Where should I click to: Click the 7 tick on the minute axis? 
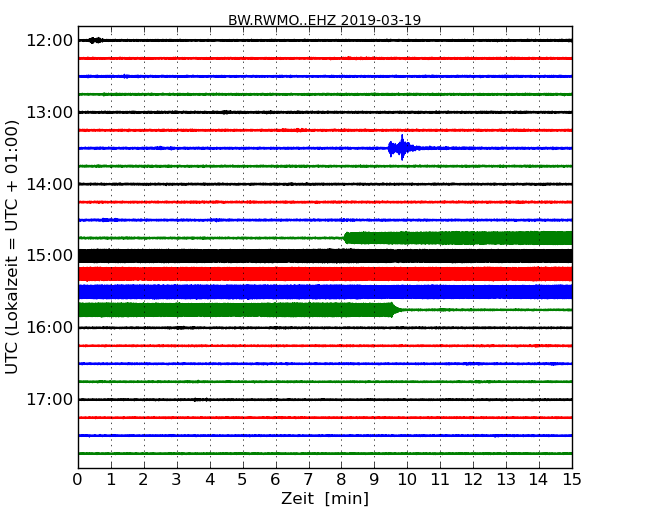pyautogui.click(x=308, y=480)
